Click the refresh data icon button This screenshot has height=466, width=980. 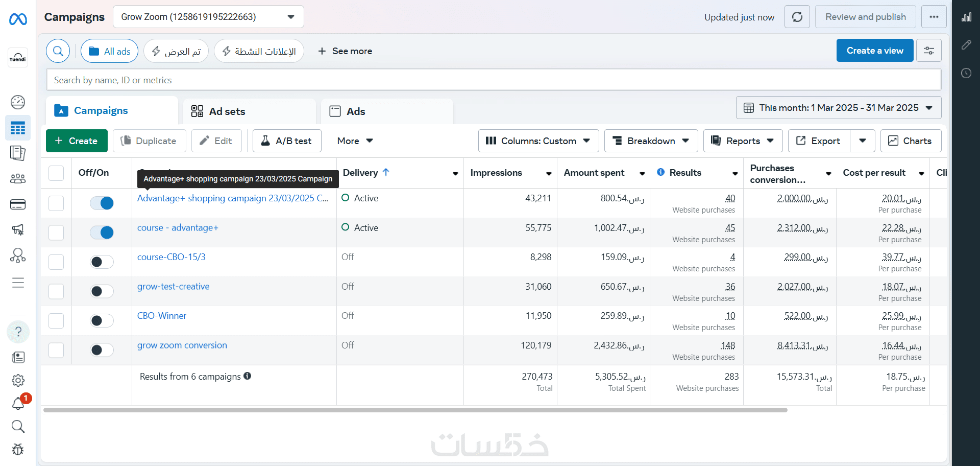(797, 17)
